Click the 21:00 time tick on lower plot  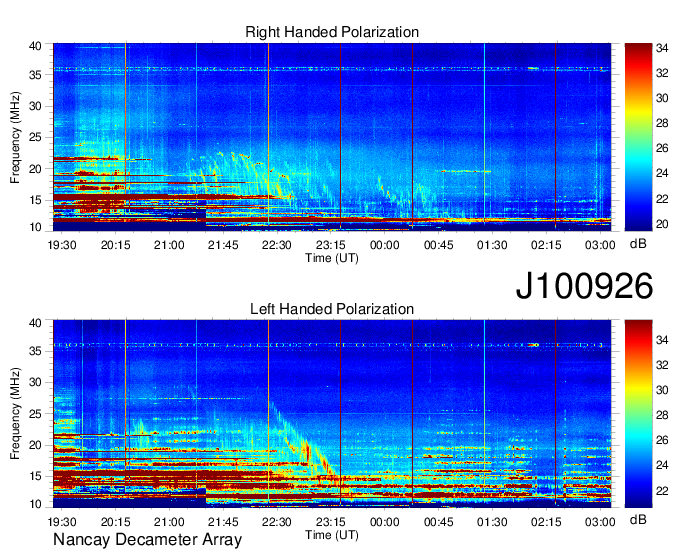click(169, 522)
